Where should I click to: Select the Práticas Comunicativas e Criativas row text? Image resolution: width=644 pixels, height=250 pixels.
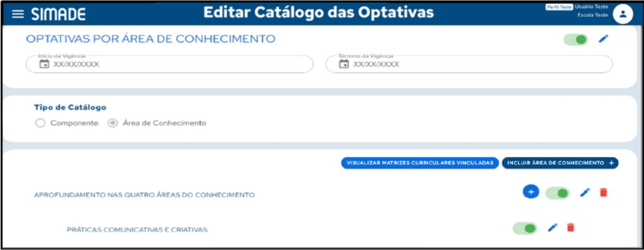click(x=137, y=229)
